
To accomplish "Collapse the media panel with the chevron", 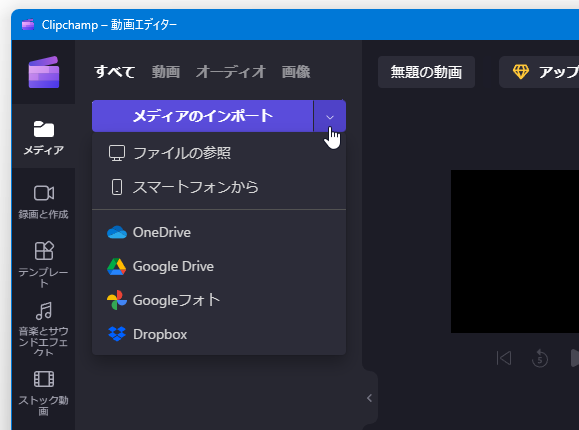I will click(369, 398).
